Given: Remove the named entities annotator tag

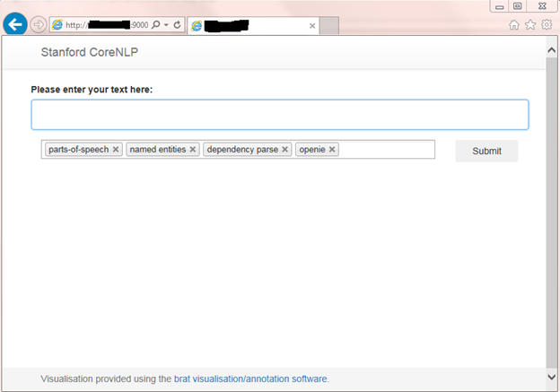Looking at the screenshot, I should (x=192, y=149).
